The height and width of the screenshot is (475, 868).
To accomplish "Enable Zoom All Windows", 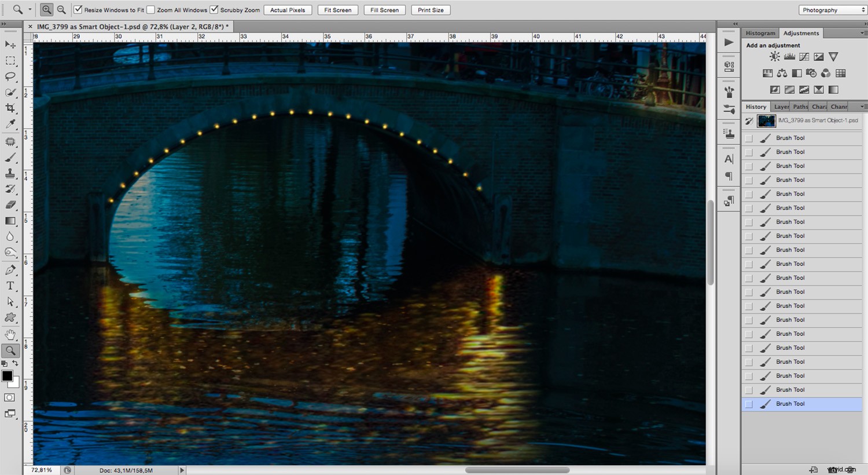I will (150, 9).
